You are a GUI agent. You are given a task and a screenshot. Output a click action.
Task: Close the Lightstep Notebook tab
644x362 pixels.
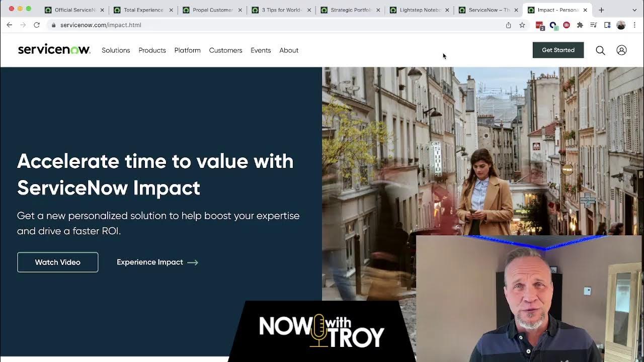[x=447, y=10]
